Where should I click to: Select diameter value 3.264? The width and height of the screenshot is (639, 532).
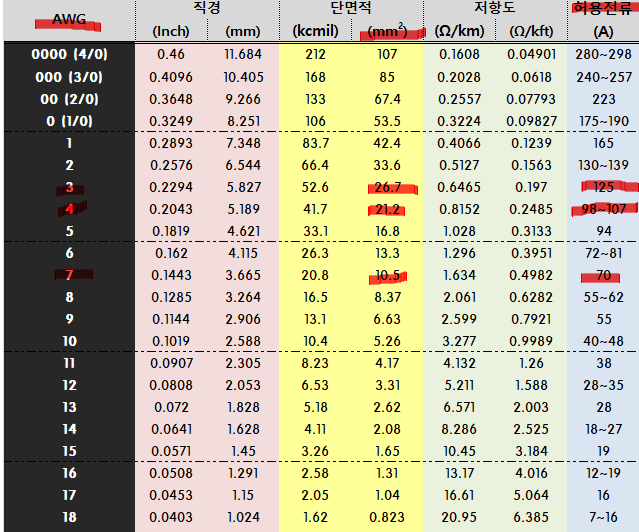tap(243, 297)
